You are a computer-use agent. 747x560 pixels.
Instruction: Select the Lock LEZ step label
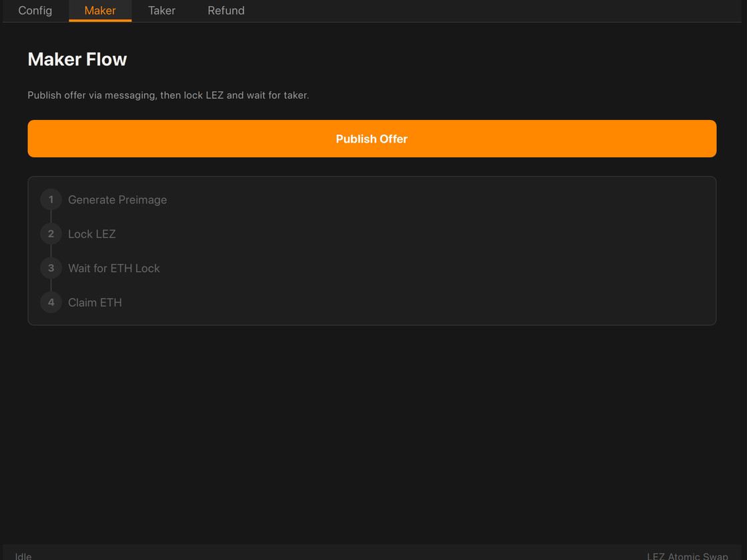point(92,234)
